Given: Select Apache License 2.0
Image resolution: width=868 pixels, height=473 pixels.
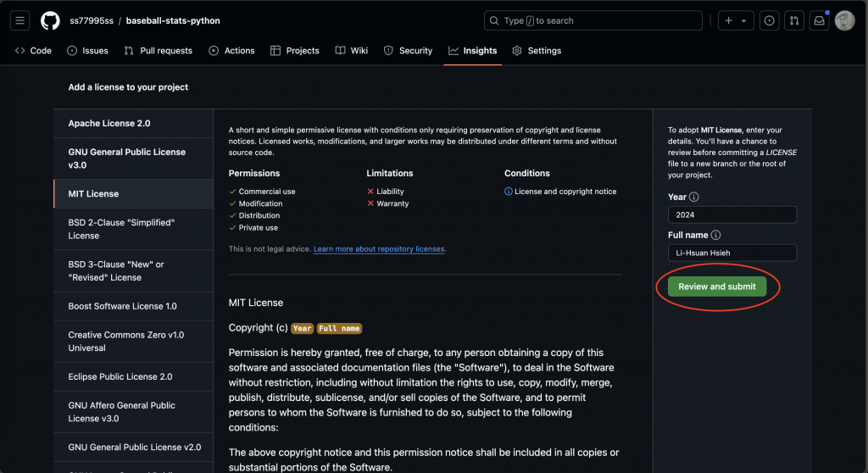Looking at the screenshot, I should pos(133,124).
